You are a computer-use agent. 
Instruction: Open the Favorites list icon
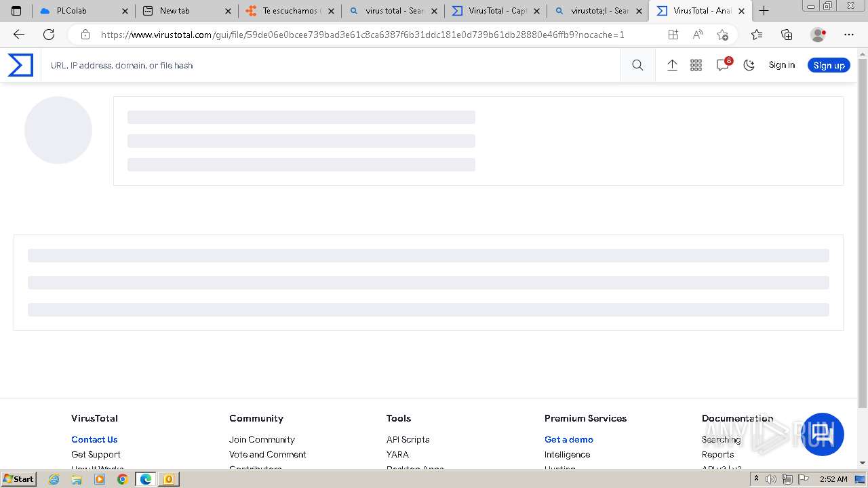point(757,35)
